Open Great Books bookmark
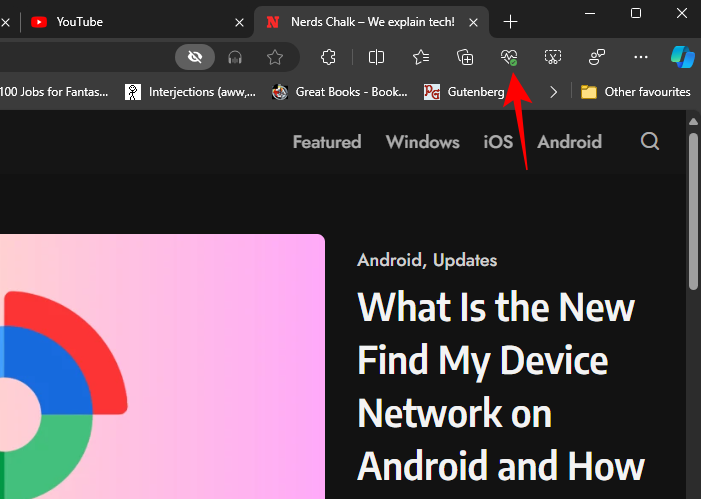Image resolution: width=701 pixels, height=499 pixels. (340, 92)
